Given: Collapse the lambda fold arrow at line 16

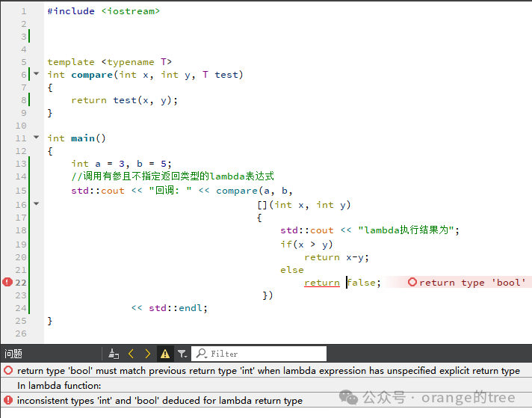Looking at the screenshot, I should pyautogui.click(x=37, y=203).
